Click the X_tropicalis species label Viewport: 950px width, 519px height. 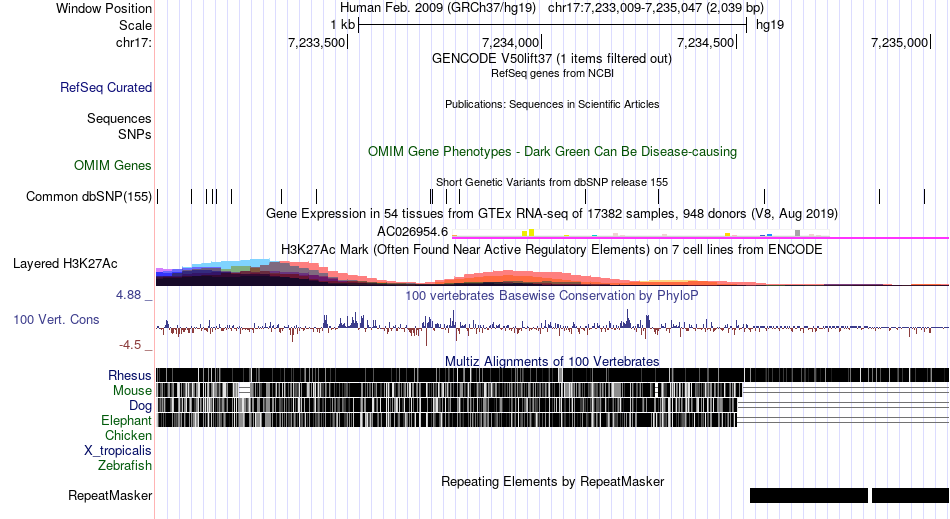(118, 451)
